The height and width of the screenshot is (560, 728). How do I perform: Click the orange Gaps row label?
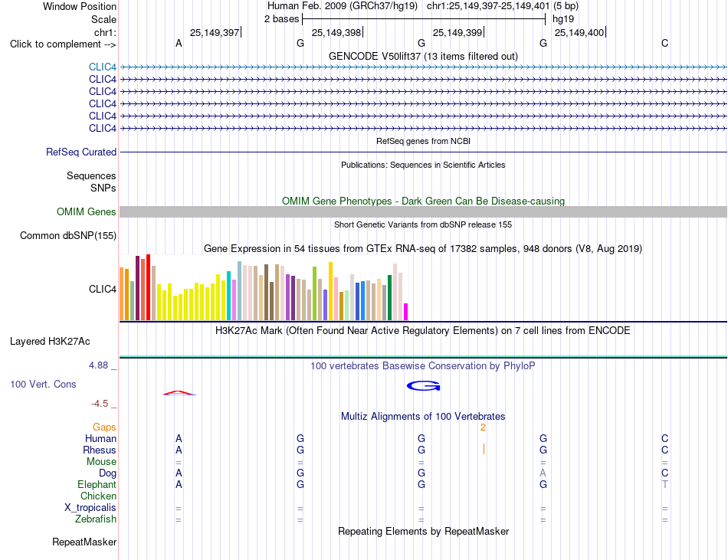[x=104, y=427]
